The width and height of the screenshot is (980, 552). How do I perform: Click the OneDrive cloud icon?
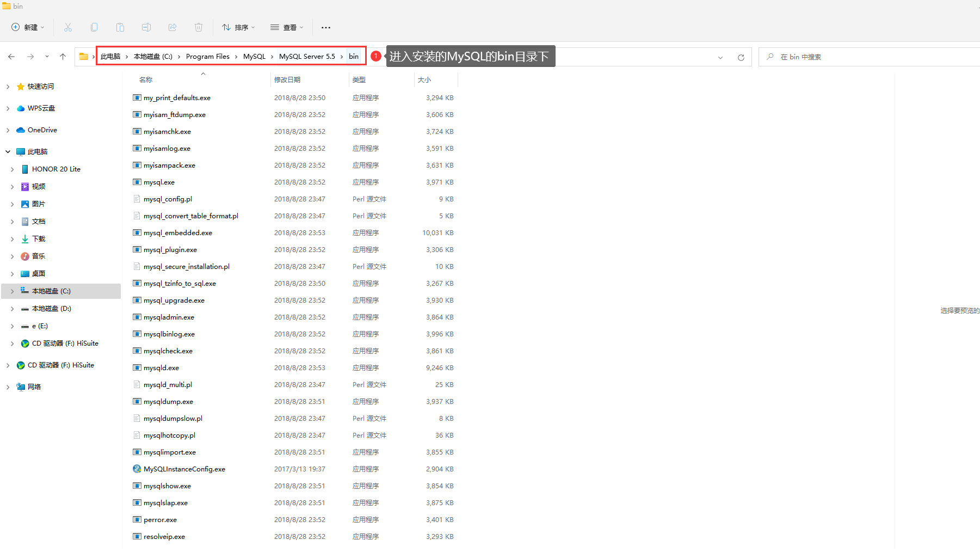21,130
